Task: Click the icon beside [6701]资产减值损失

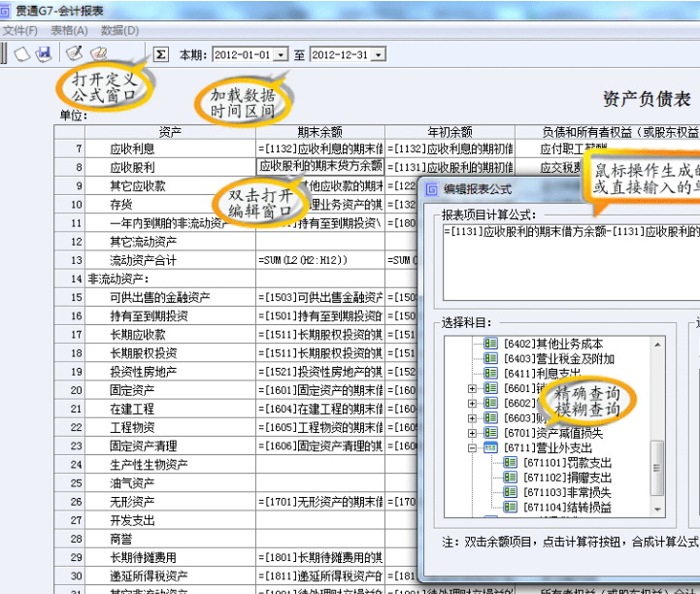Action: [x=490, y=433]
